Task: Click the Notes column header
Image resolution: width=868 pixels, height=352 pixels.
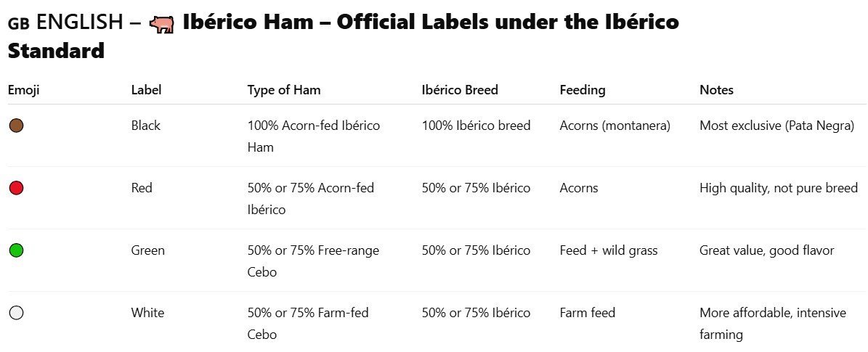Action: (x=716, y=90)
